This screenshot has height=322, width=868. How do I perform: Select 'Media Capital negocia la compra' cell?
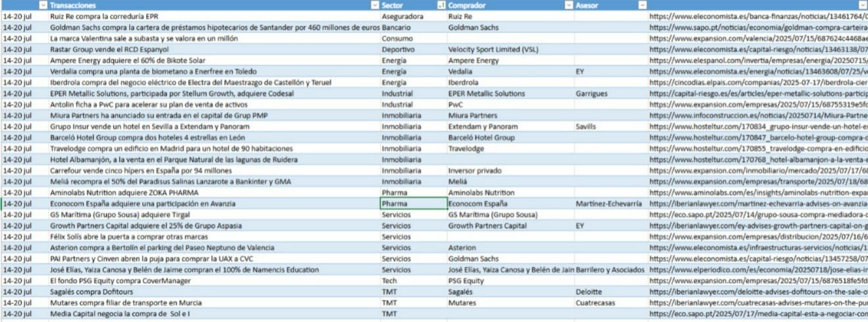click(x=215, y=314)
